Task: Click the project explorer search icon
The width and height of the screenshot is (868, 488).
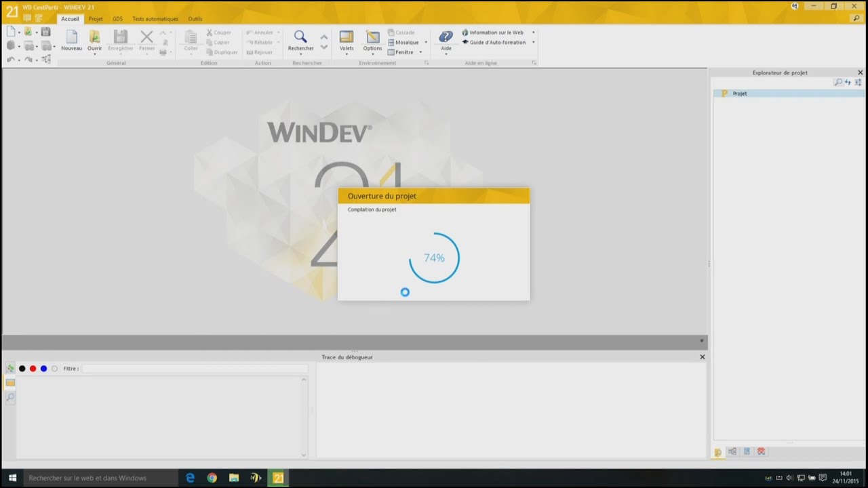Action: tap(838, 82)
